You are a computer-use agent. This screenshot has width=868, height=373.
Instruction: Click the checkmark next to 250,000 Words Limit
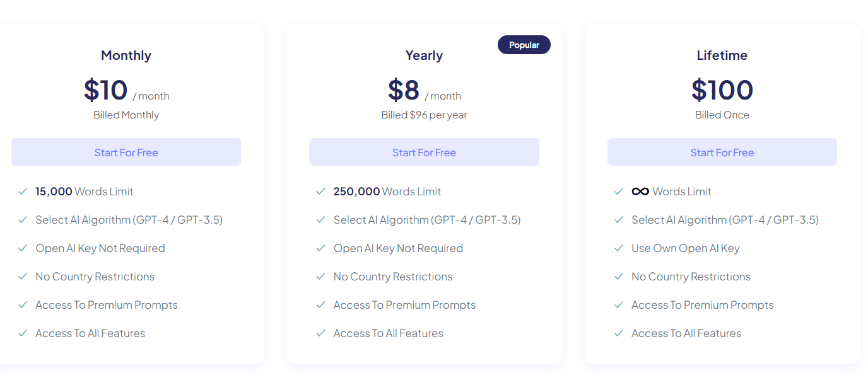click(x=321, y=191)
